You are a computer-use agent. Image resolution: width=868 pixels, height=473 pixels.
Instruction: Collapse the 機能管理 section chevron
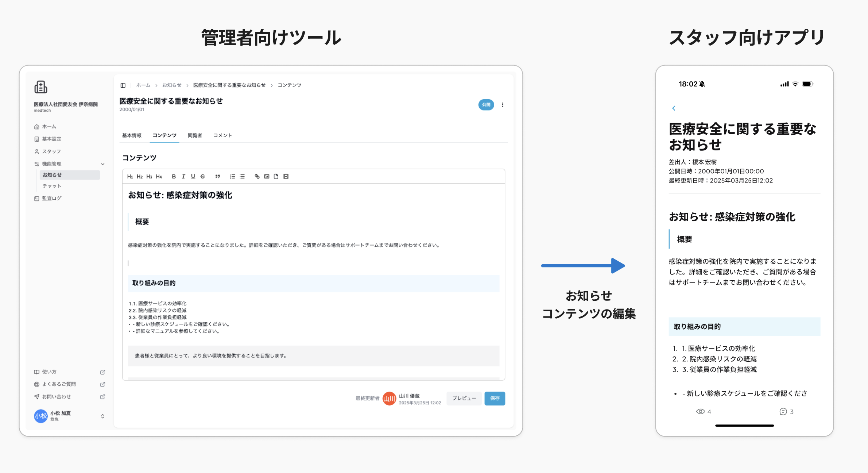[103, 164]
